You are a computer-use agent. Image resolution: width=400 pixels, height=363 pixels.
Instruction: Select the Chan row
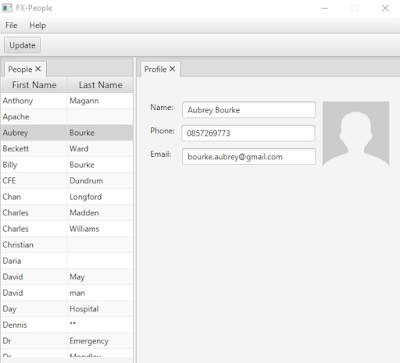coord(67,197)
